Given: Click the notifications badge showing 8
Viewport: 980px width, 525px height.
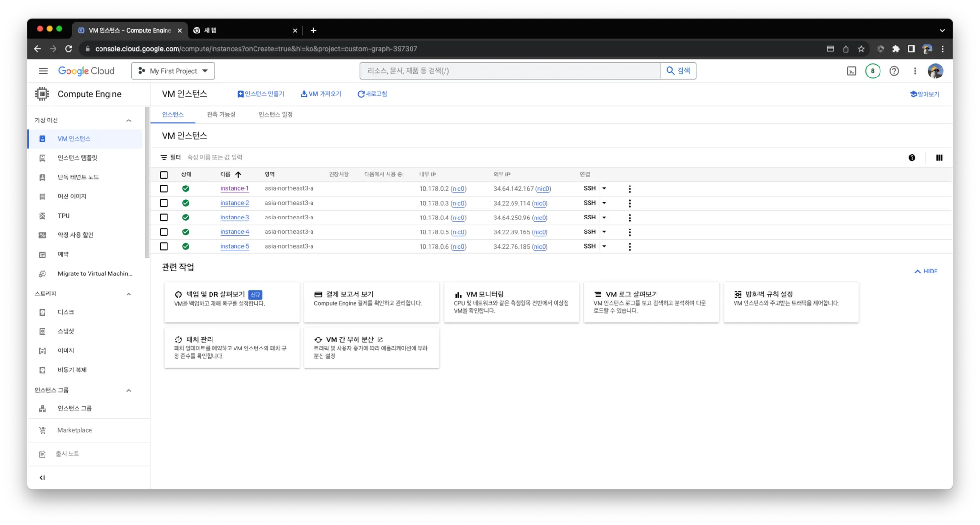Looking at the screenshot, I should (x=872, y=71).
